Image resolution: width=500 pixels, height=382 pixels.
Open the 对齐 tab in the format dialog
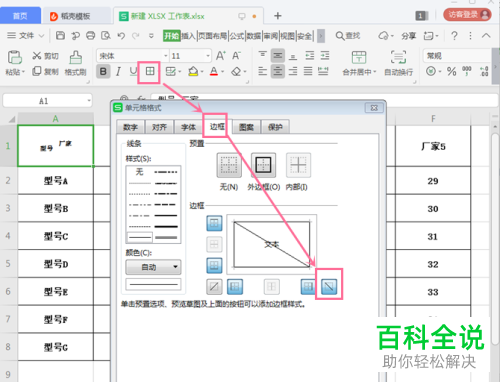[x=159, y=127]
